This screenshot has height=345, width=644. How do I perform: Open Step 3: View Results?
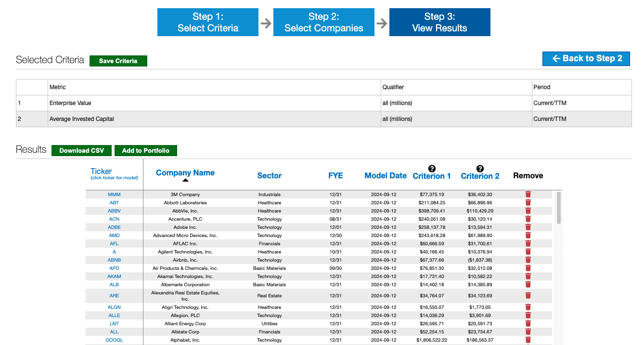[x=440, y=22]
